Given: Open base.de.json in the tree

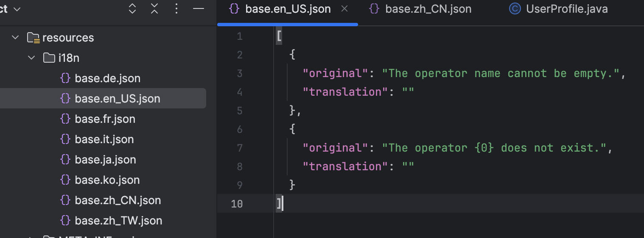Looking at the screenshot, I should click(x=107, y=78).
